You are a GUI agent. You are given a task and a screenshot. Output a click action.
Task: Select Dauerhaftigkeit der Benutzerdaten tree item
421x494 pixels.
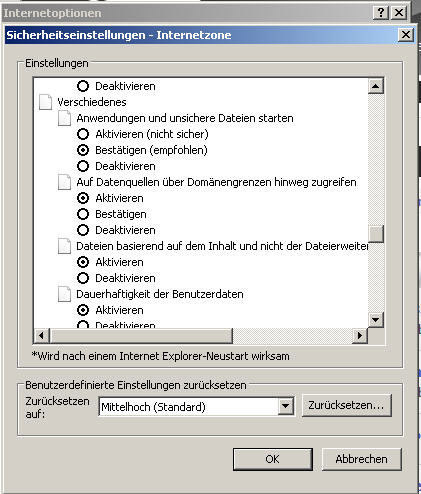coord(160,294)
